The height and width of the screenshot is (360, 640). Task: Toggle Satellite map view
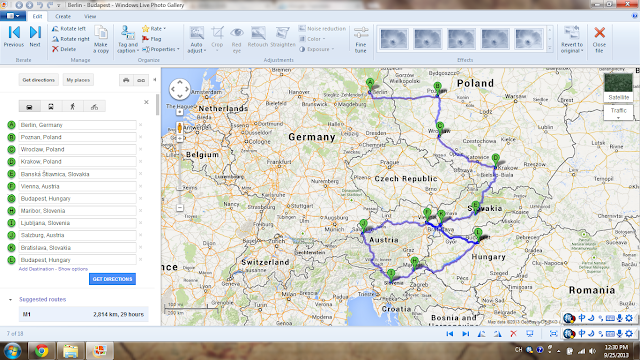[x=618, y=87]
